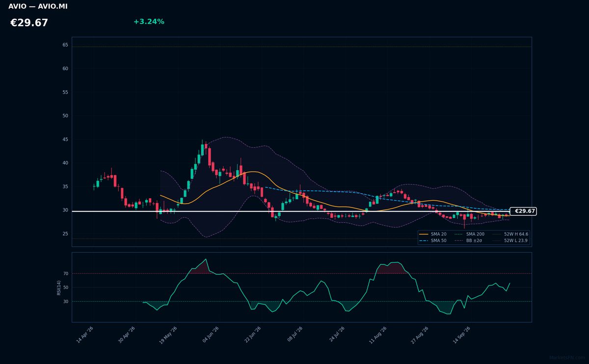Select the 52W L 23.9 legend entry

pyautogui.click(x=510, y=240)
